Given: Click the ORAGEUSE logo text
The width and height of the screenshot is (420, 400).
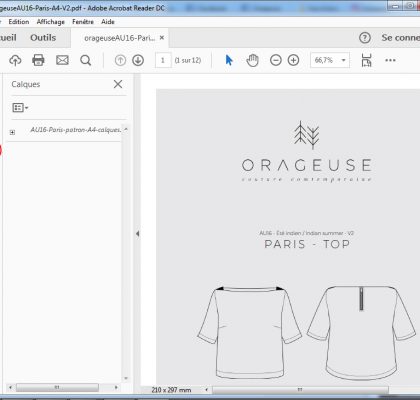Looking at the screenshot, I should click(x=307, y=165).
